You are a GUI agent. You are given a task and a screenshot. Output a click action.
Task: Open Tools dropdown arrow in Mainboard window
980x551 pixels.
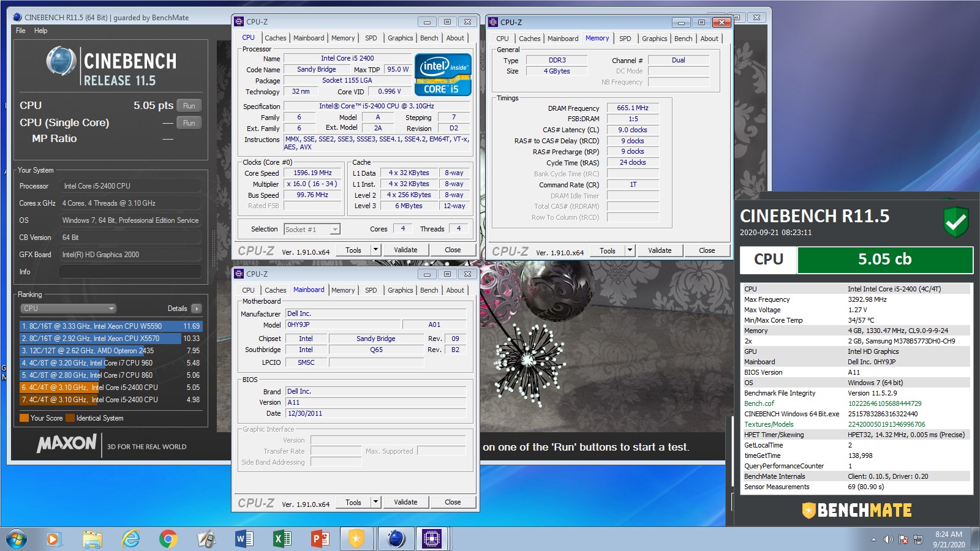coord(376,502)
